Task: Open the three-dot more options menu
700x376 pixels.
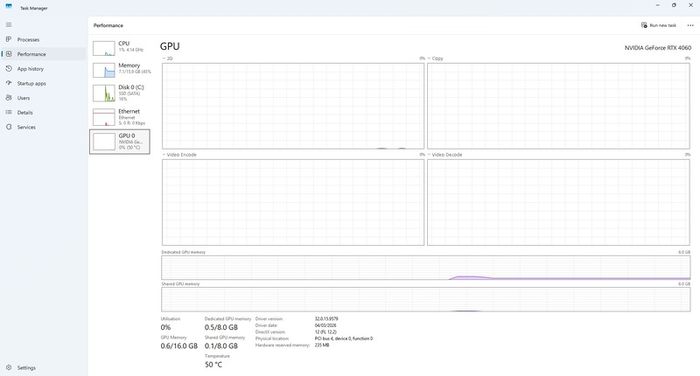Action: coord(690,25)
